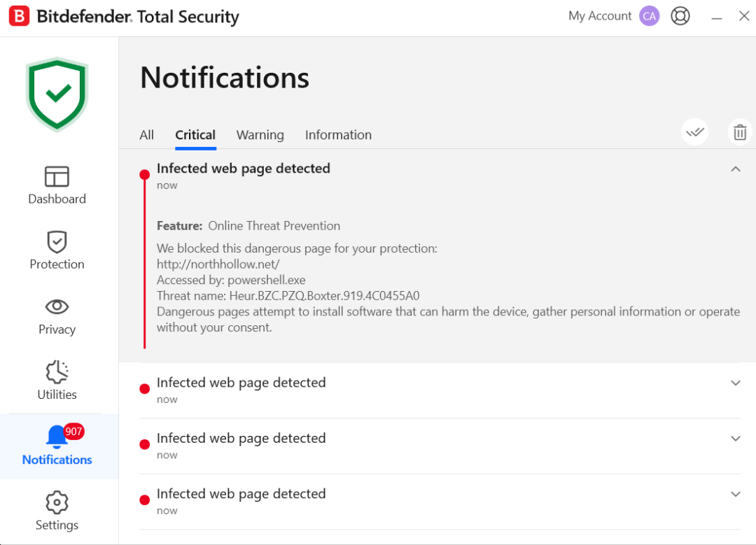This screenshot has width=756, height=545.
Task: Open the Utilities icon in sidebar
Action: 57,371
